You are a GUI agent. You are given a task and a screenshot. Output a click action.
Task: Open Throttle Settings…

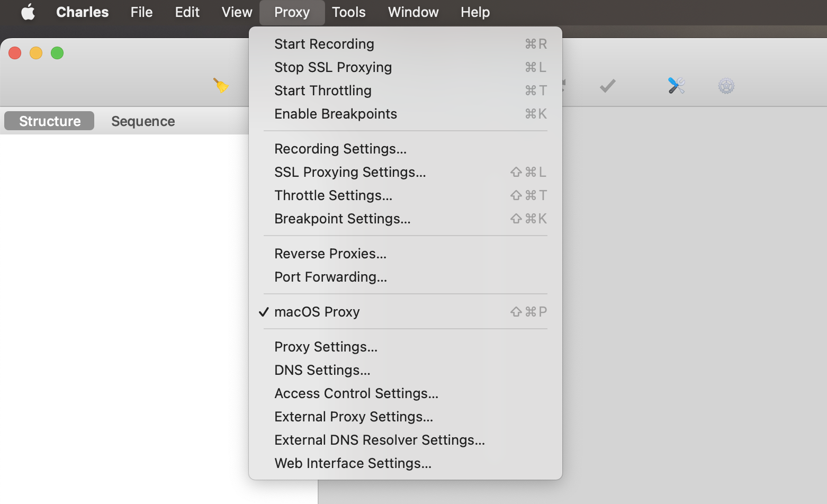(406, 195)
